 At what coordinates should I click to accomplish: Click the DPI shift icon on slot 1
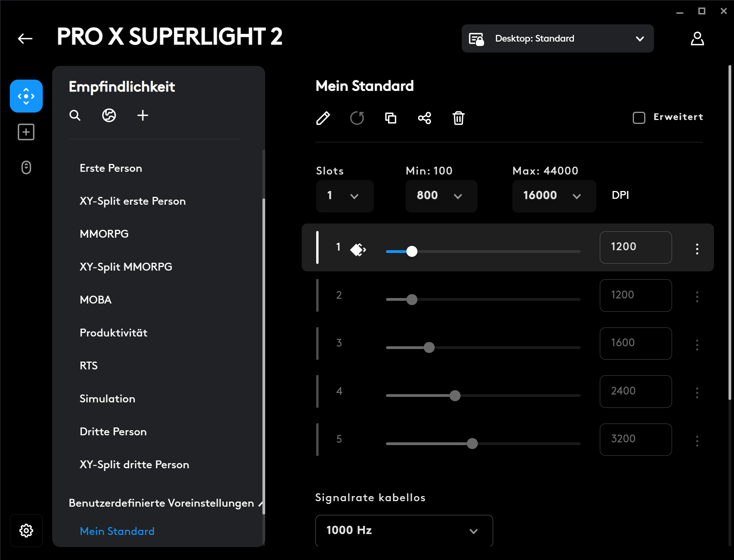point(358,249)
